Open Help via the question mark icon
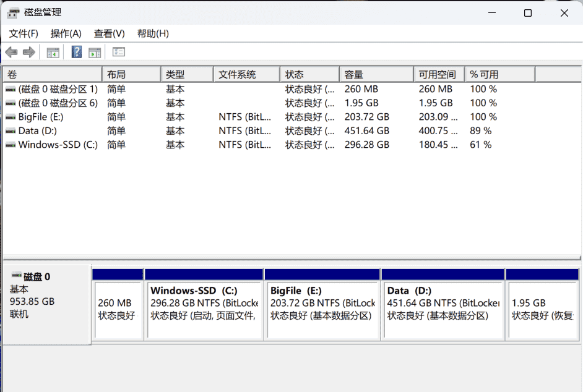The width and height of the screenshot is (583, 392). [x=77, y=53]
